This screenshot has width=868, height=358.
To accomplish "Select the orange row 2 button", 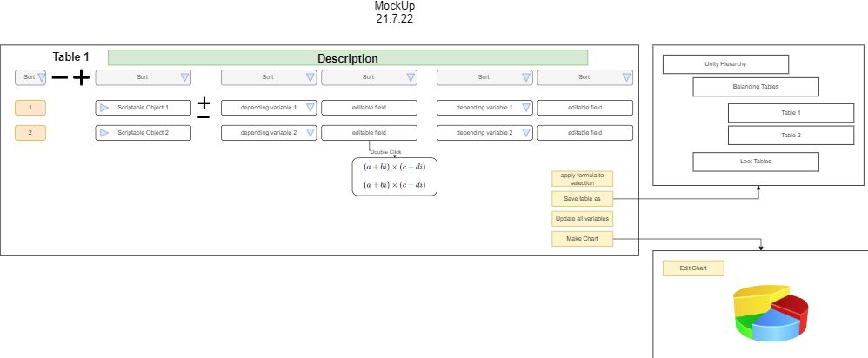I will point(30,133).
